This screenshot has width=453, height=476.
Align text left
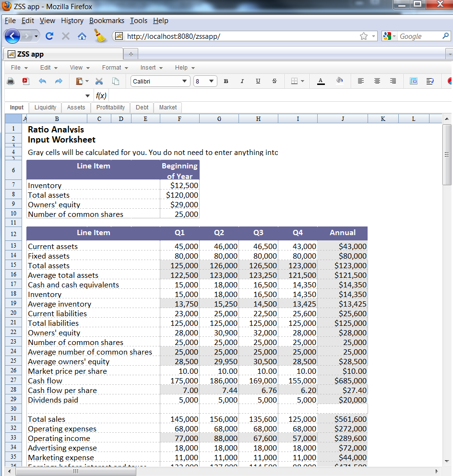point(361,81)
